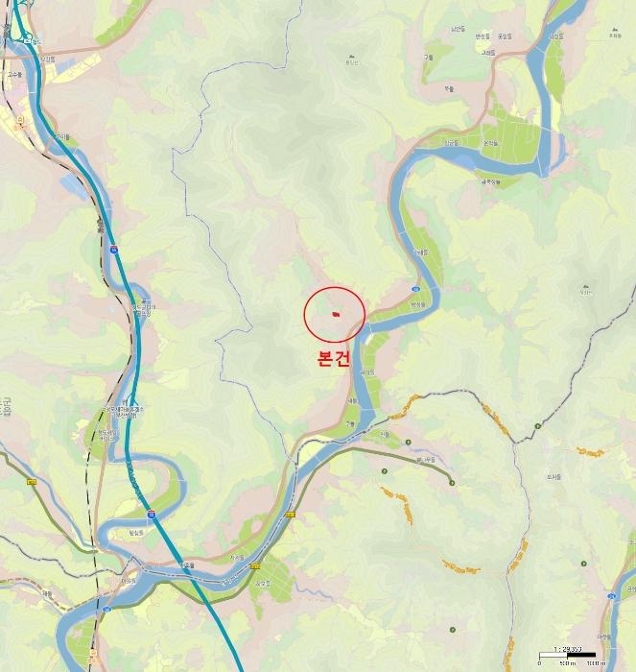Click the scale ratio text above the scale bar
Viewport: 636px width, 672px height.
pyautogui.click(x=568, y=649)
